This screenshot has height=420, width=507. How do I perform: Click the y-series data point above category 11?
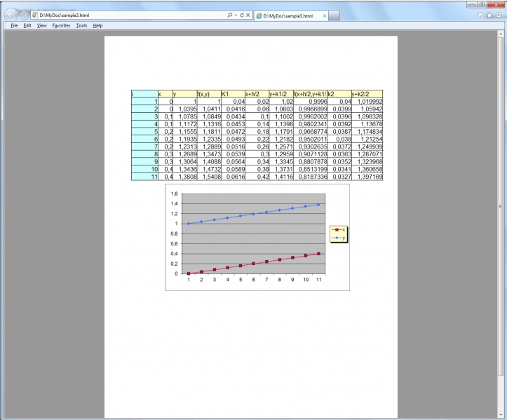click(x=318, y=205)
